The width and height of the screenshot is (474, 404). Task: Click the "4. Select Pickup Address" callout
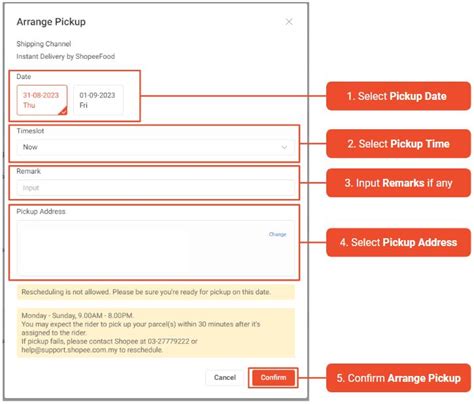(398, 242)
